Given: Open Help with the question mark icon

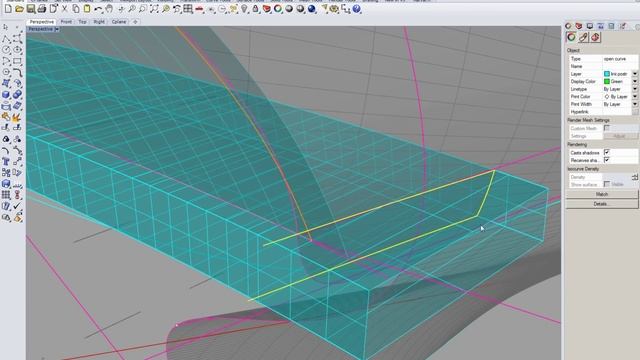Looking at the screenshot, I should pyautogui.click(x=357, y=9).
